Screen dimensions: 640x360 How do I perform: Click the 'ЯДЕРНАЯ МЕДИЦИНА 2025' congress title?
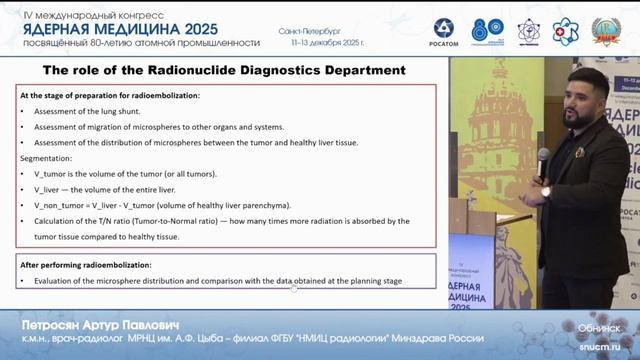click(x=120, y=29)
